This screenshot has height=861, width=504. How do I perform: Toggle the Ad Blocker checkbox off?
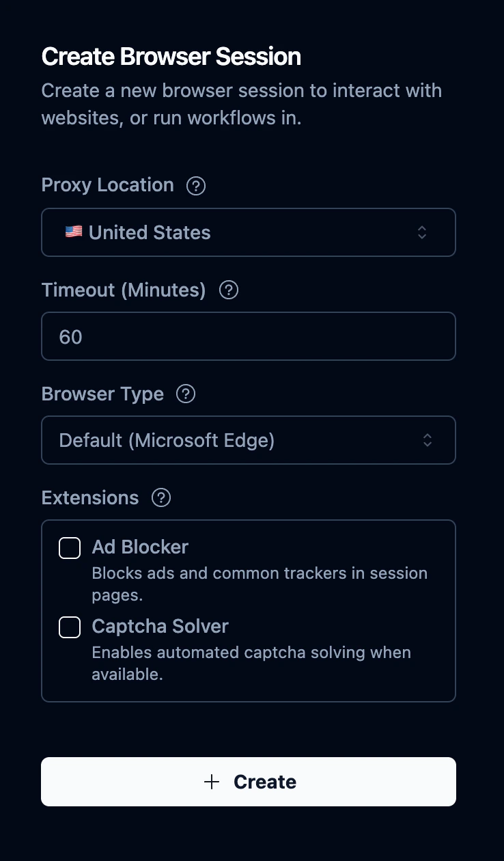pos(69,547)
